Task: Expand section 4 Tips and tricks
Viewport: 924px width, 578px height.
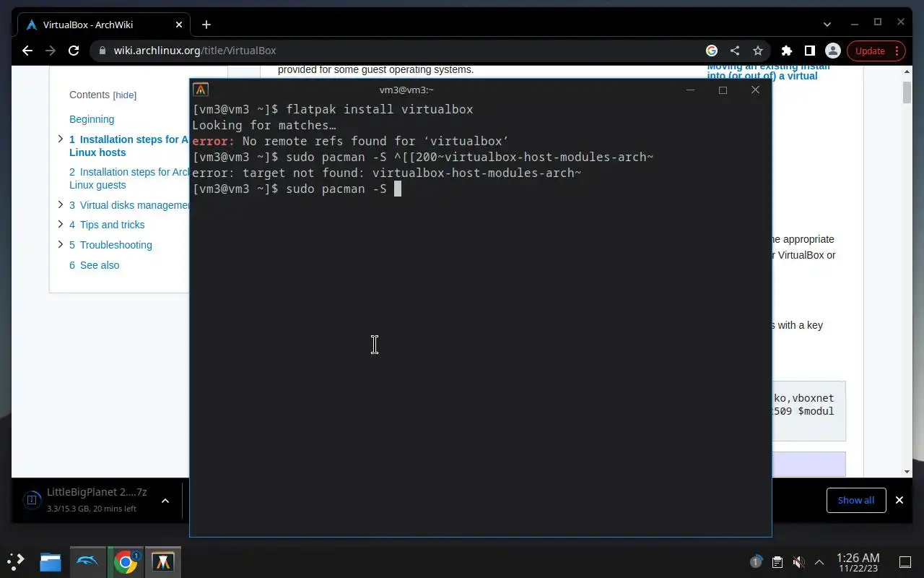Action: (x=61, y=224)
